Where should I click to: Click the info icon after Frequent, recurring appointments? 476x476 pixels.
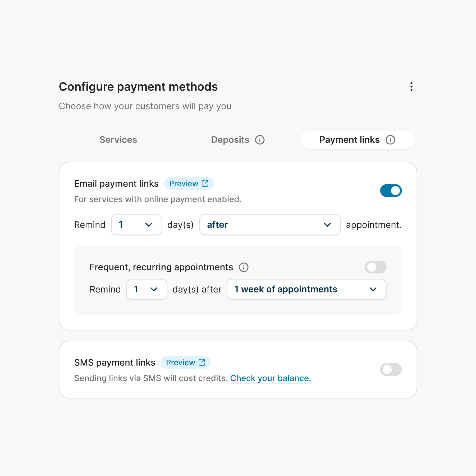point(244,267)
